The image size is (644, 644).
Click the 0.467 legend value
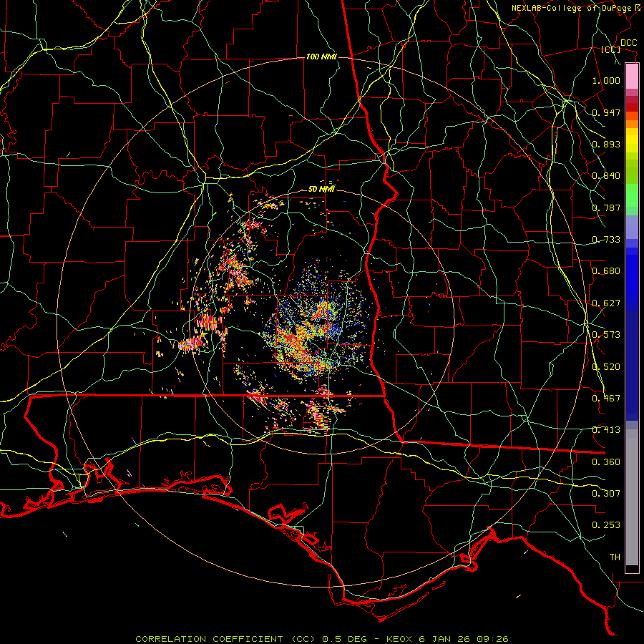pyautogui.click(x=606, y=399)
